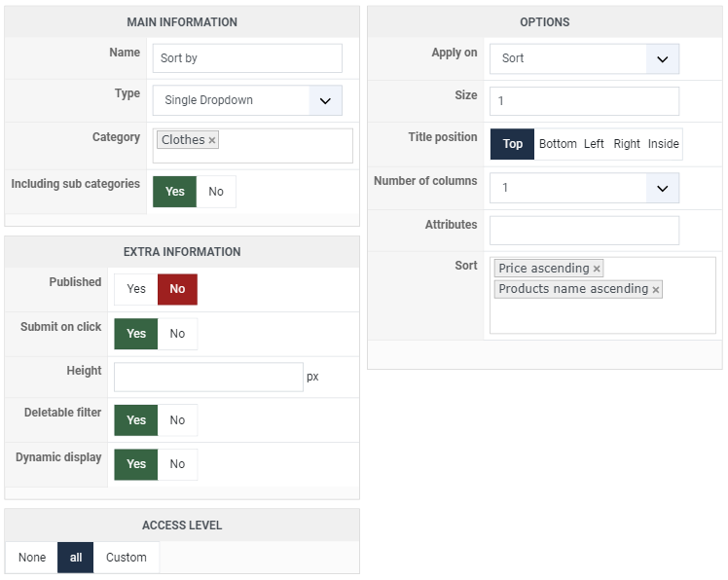The width and height of the screenshot is (728, 580).
Task: Set Published to Yes
Action: tap(136, 289)
